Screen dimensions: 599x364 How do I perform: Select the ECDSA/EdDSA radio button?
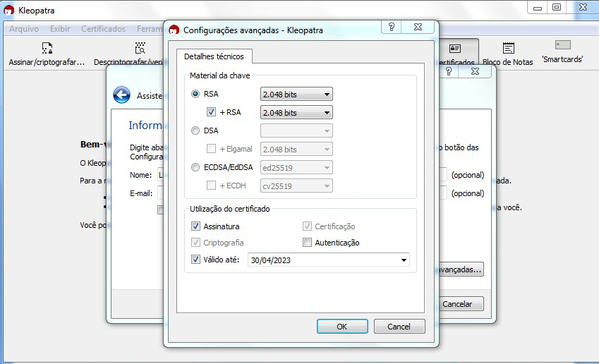tap(195, 167)
